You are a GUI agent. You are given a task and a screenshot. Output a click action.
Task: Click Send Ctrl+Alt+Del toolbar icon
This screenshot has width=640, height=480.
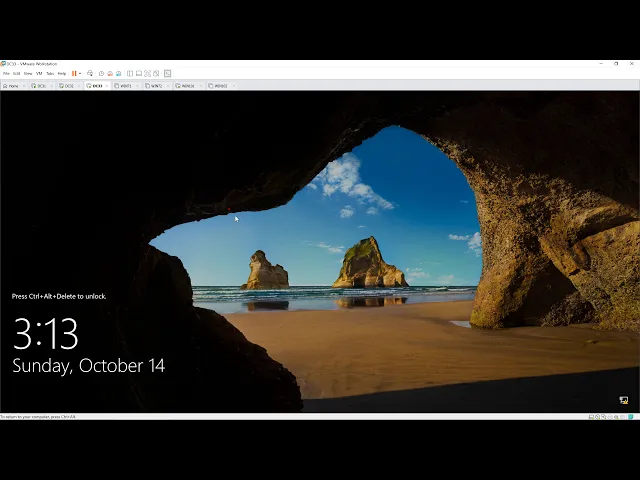click(x=90, y=73)
